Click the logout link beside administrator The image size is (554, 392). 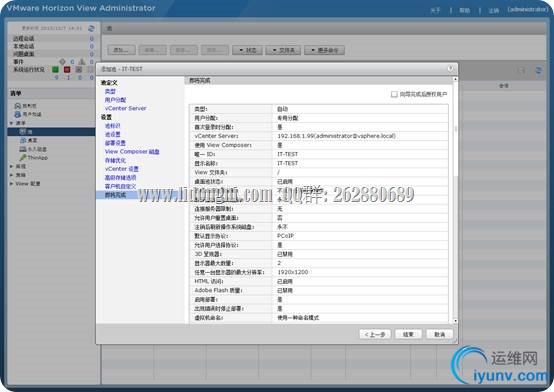click(x=494, y=10)
